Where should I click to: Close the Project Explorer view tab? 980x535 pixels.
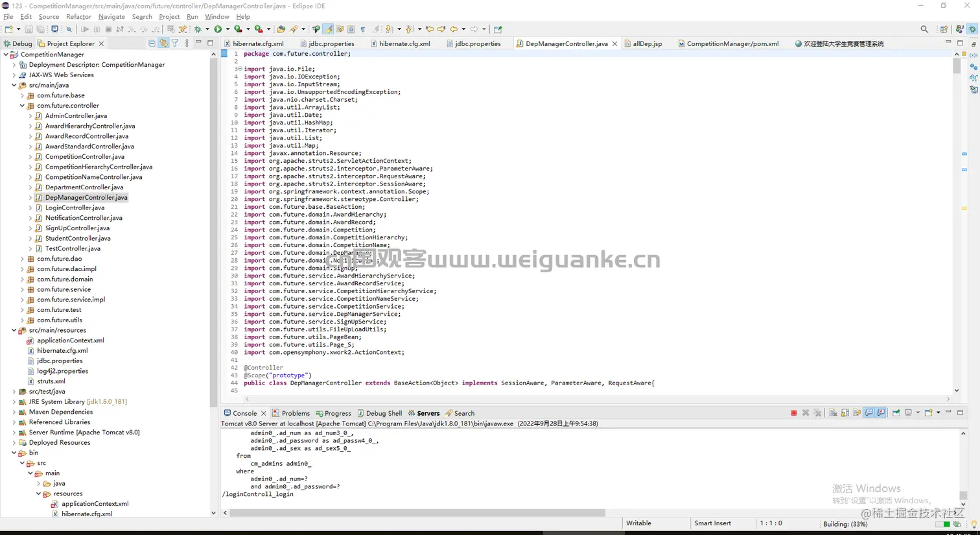click(x=101, y=43)
